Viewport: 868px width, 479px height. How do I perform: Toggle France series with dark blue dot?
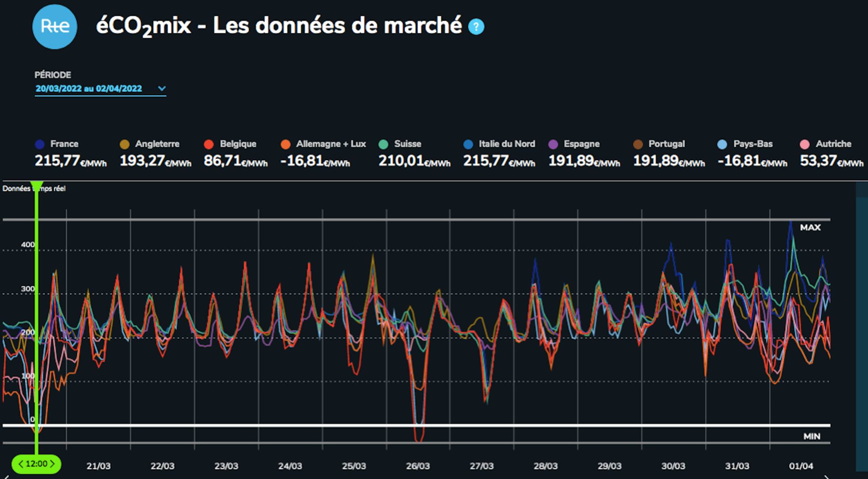[x=39, y=144]
